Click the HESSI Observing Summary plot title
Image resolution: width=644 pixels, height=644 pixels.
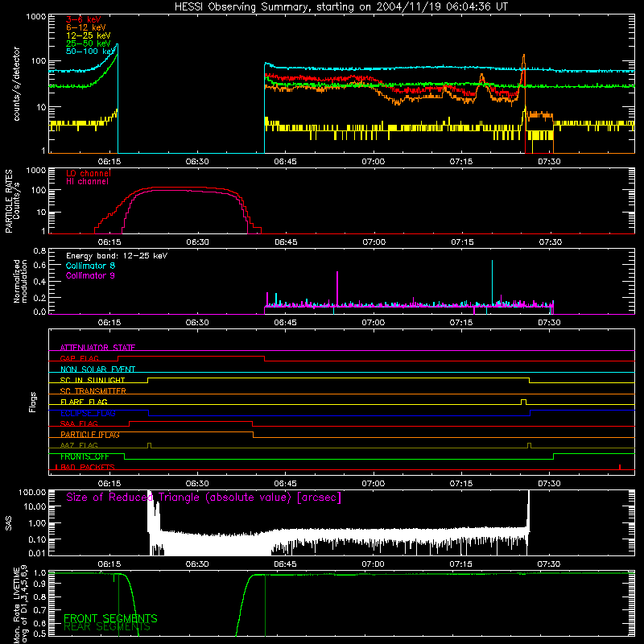[341, 7]
